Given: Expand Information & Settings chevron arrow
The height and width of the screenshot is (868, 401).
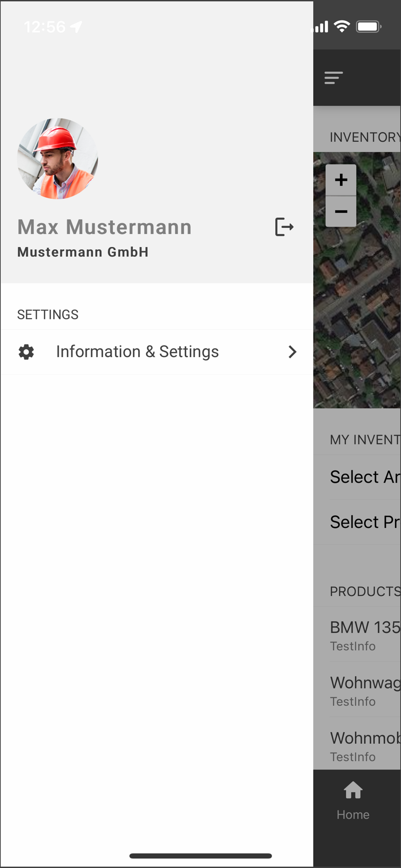Looking at the screenshot, I should 293,352.
